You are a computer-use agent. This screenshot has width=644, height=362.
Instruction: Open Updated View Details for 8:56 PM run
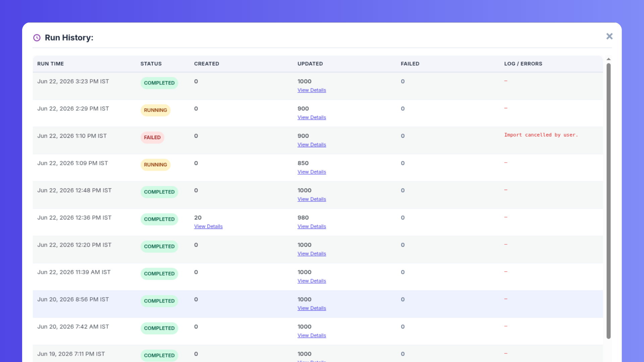coord(312,308)
